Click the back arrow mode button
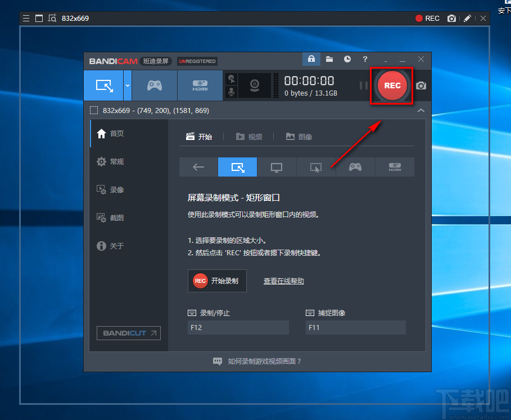The height and width of the screenshot is (420, 511). pos(198,167)
